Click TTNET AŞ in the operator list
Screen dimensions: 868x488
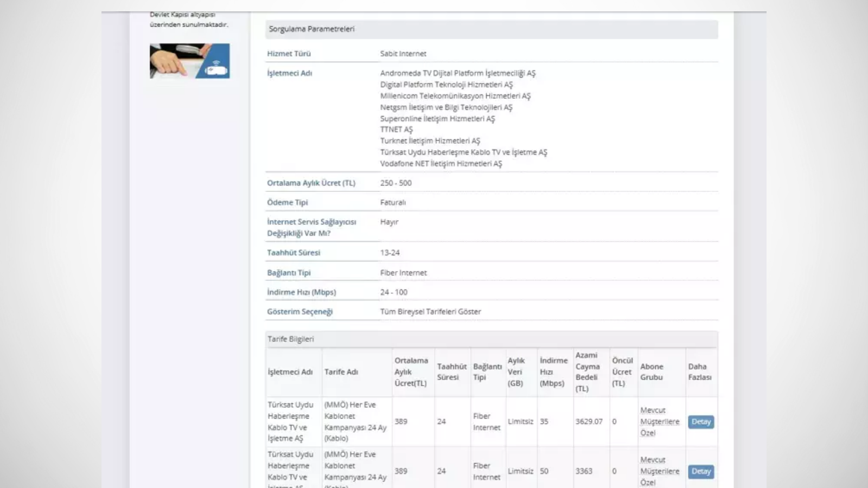(396, 130)
